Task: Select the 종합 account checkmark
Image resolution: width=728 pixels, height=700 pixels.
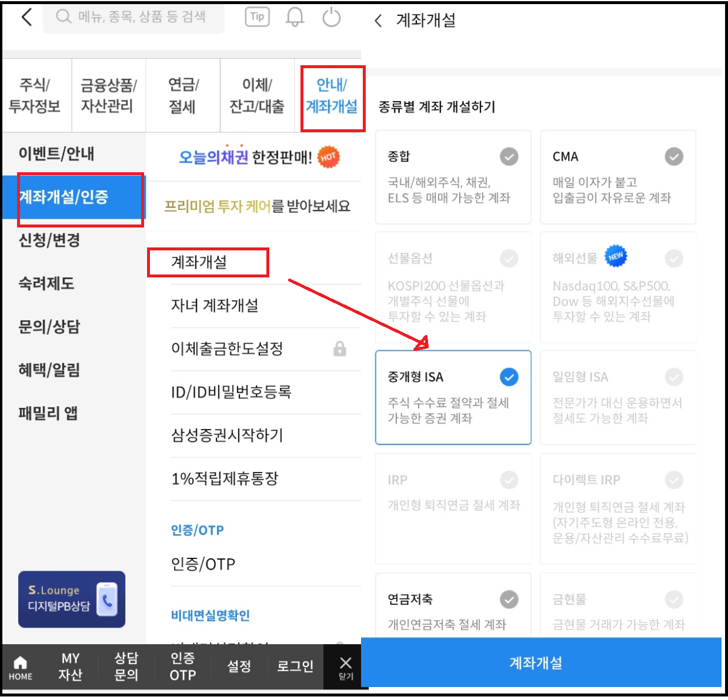Action: [x=508, y=156]
